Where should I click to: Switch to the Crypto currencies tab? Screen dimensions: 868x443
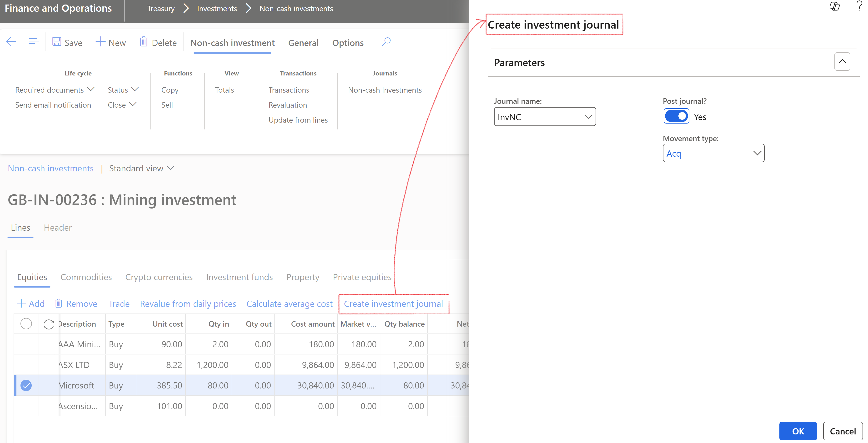[159, 277]
